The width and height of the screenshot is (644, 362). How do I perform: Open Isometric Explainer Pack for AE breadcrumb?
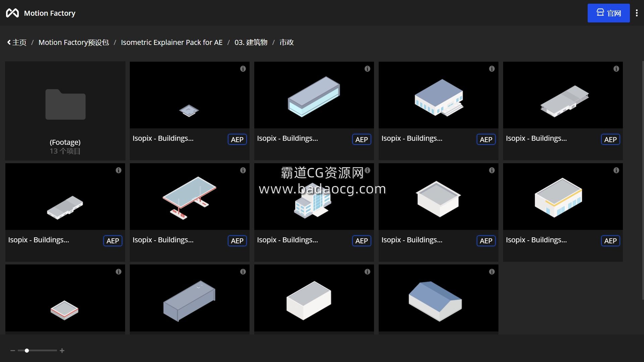[172, 43]
